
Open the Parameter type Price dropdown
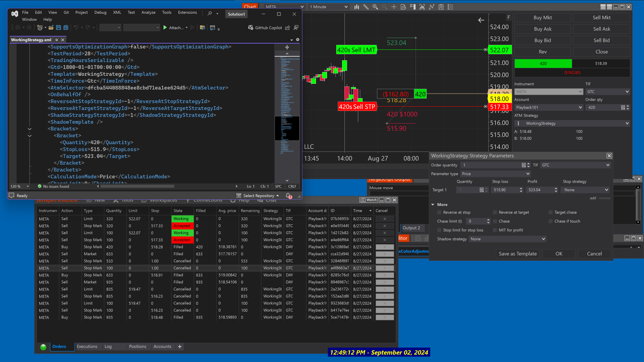[495, 174]
